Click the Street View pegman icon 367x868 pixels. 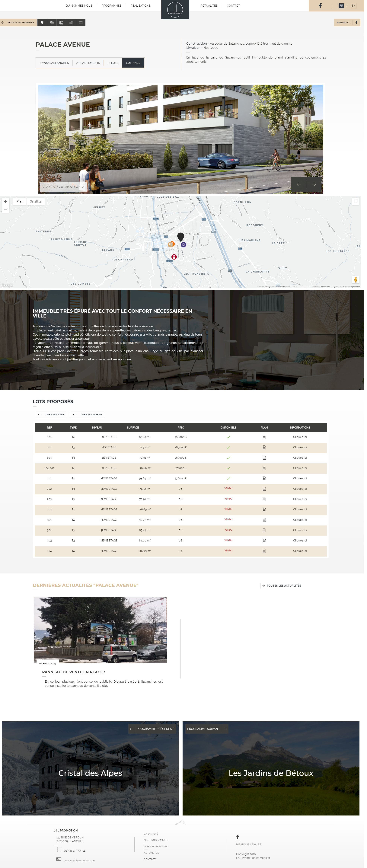click(x=355, y=280)
